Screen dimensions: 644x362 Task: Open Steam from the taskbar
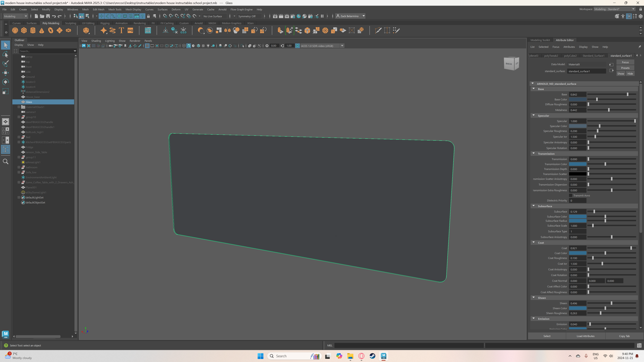(x=372, y=356)
